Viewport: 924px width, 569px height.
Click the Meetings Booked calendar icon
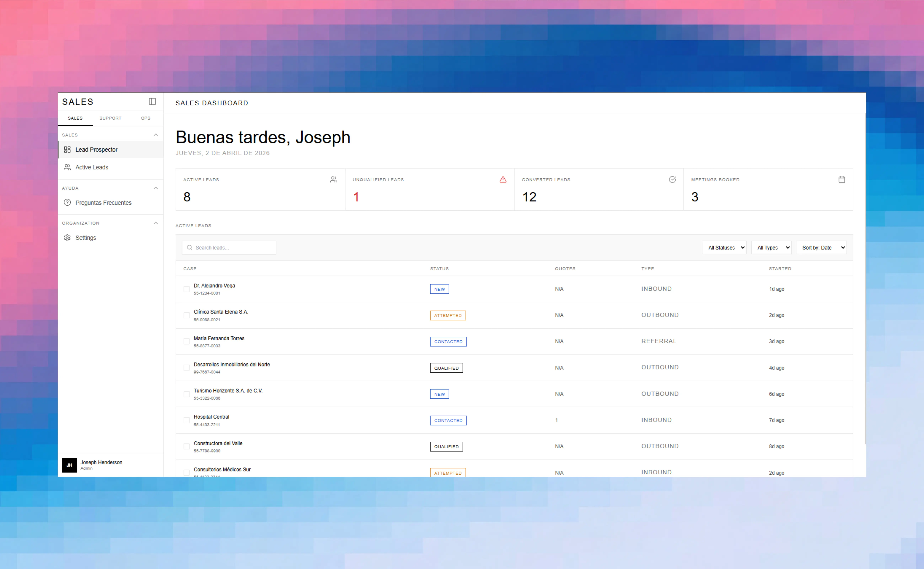[x=842, y=180]
